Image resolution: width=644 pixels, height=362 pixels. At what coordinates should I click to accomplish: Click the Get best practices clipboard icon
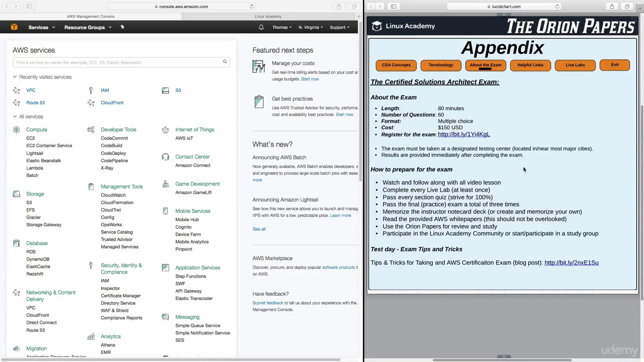click(x=259, y=102)
